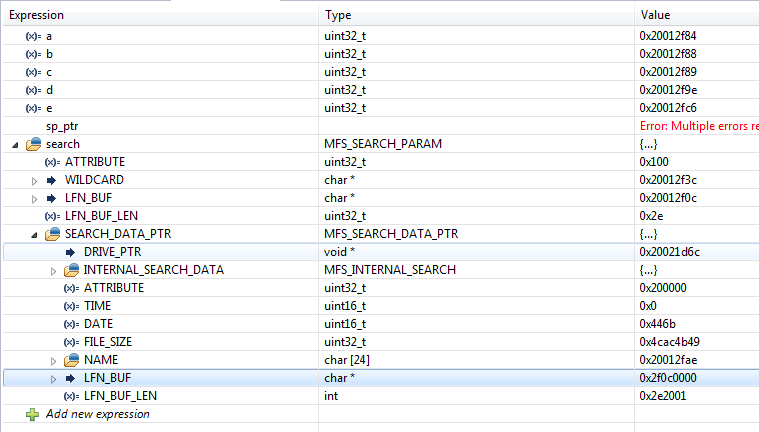Click the struct icon beside search

click(x=33, y=144)
